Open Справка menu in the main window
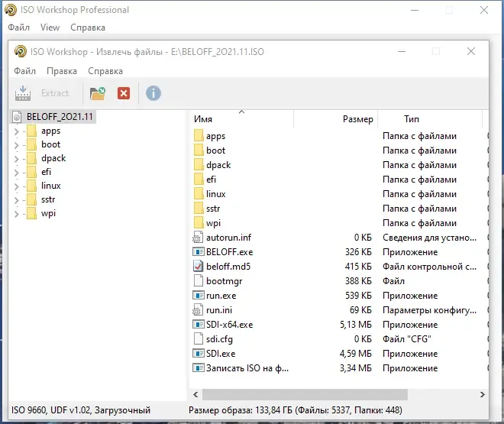The width and height of the screenshot is (504, 424). pos(88,28)
